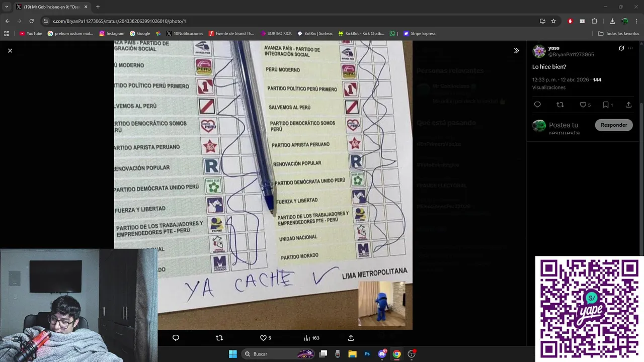Open the BotRix | Sorteos bookmark
This screenshot has height=362, width=644.
[x=315, y=34]
